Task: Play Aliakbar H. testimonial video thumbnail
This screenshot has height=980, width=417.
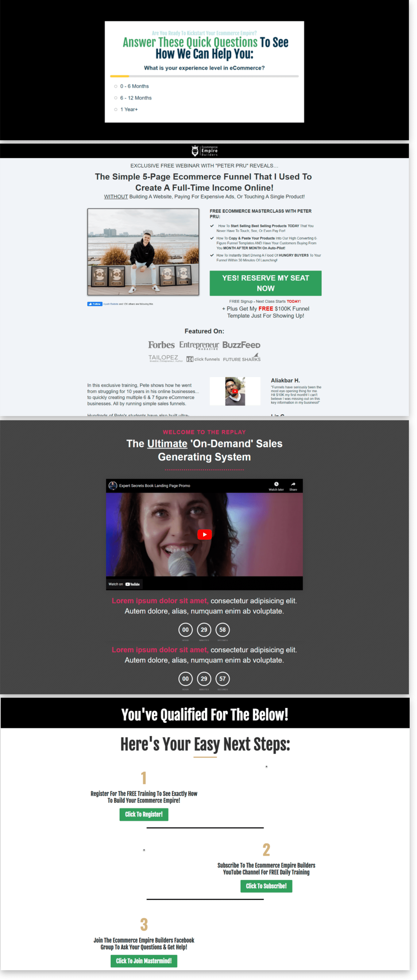Action: point(235,391)
